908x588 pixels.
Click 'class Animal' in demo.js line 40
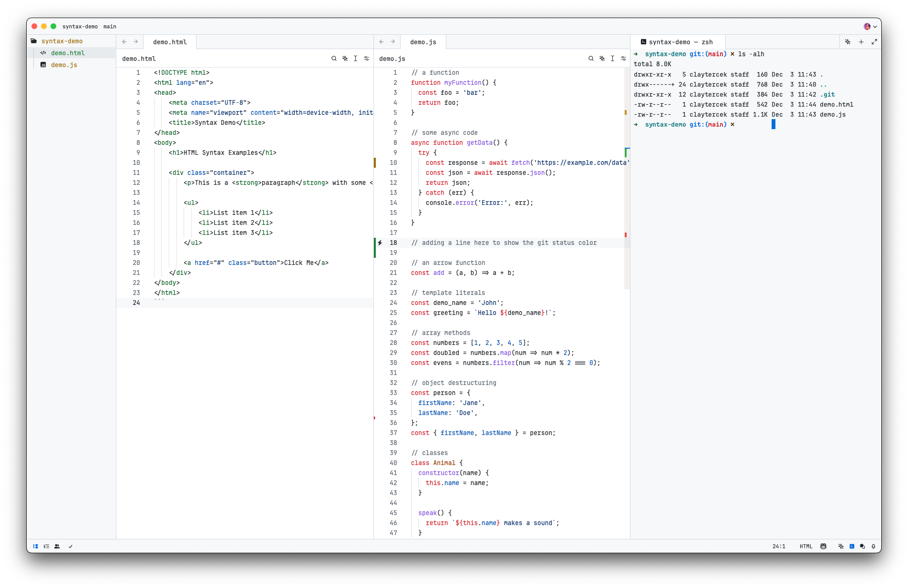[433, 463]
